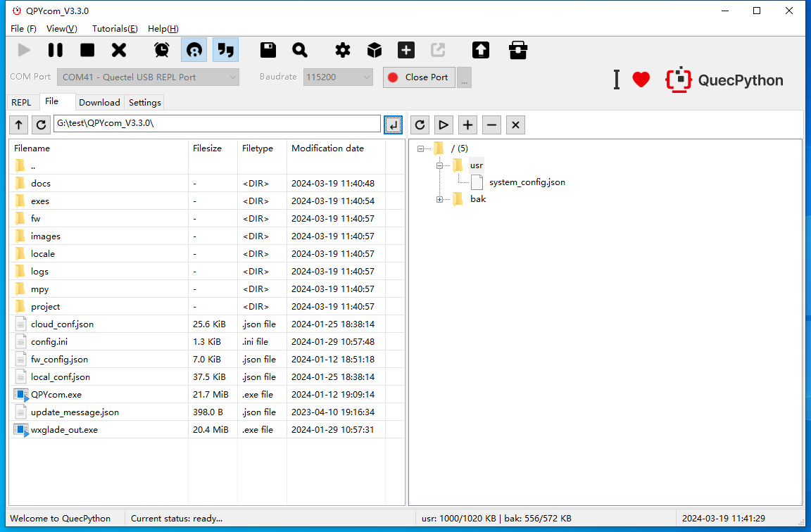Click the minus icon above the device tree
Screen dimensions: 811x532
491,125
